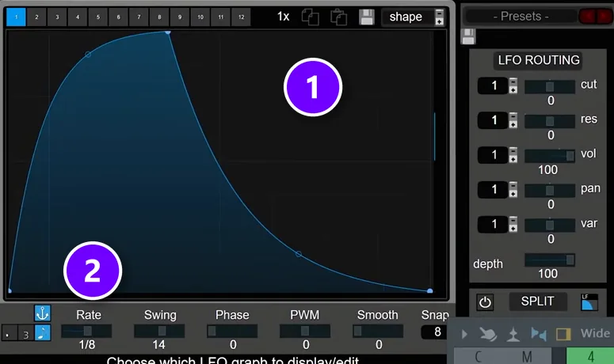
Task: Select LFO graph tab 3
Action: click(x=57, y=17)
